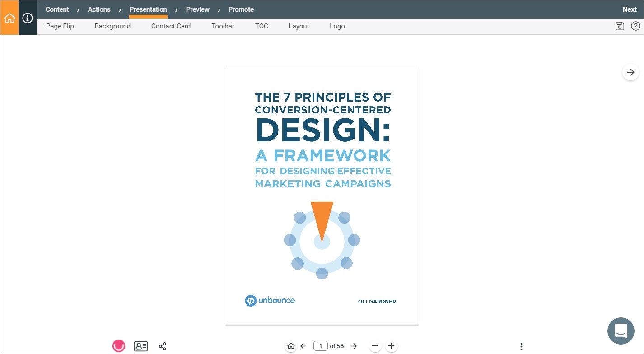Jump to first page using the home icon
644x354 pixels.
point(291,346)
